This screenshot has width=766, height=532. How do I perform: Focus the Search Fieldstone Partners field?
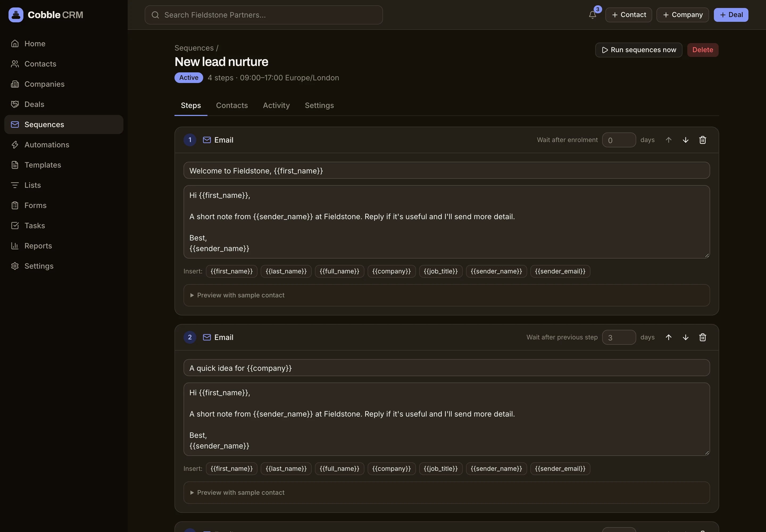pyautogui.click(x=264, y=15)
